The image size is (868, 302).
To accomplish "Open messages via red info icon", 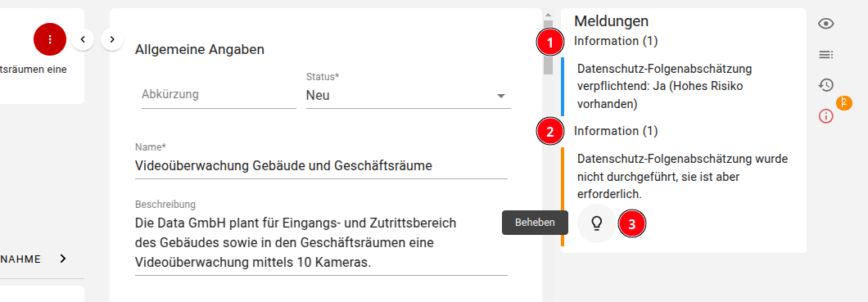I will (826, 116).
